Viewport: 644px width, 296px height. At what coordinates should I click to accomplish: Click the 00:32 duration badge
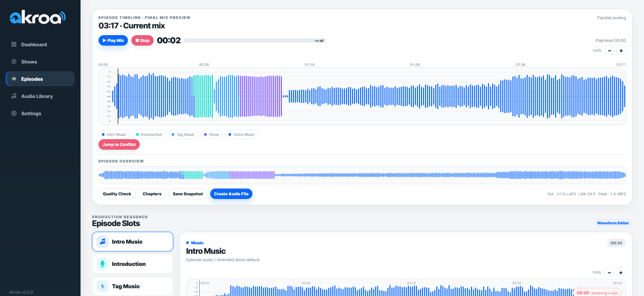coord(616,243)
